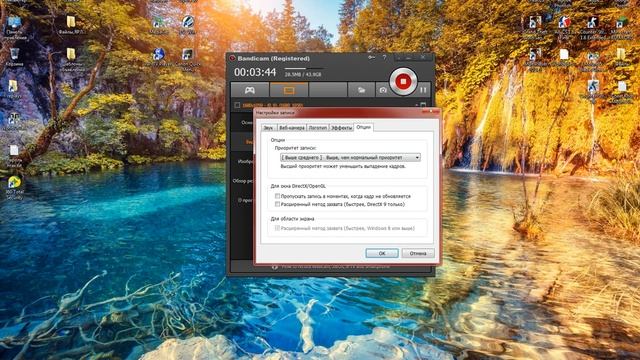The image size is (640, 360).
Task: Open the Bandicam output folder icon
Action: click(361, 90)
